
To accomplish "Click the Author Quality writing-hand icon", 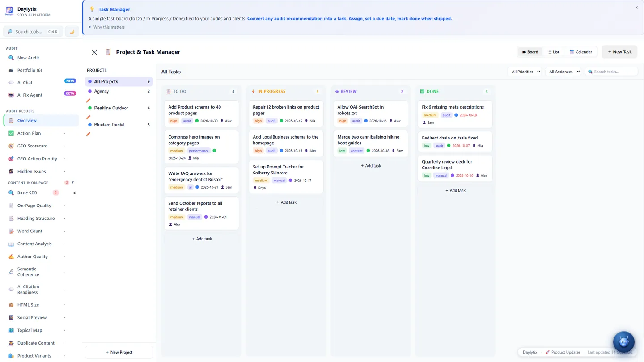I will [x=11, y=257].
